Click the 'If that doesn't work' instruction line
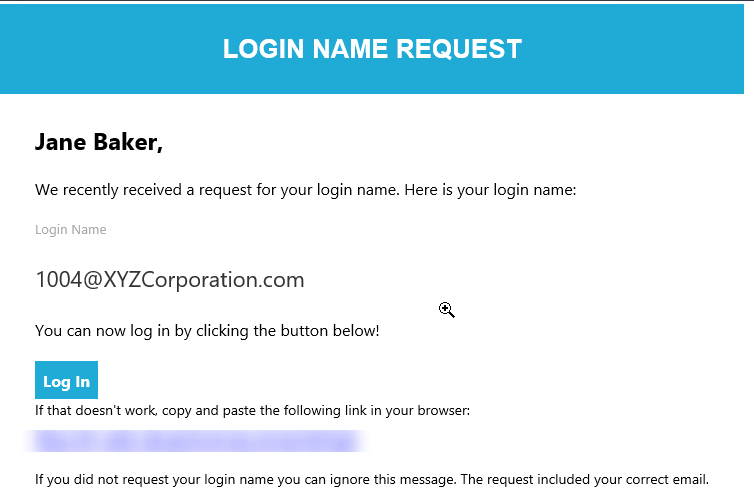 pos(252,411)
